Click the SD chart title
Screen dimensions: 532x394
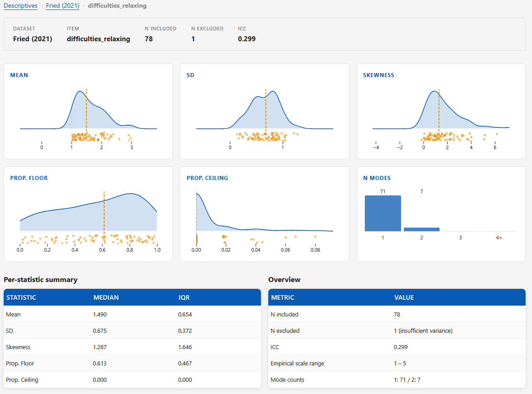click(190, 75)
